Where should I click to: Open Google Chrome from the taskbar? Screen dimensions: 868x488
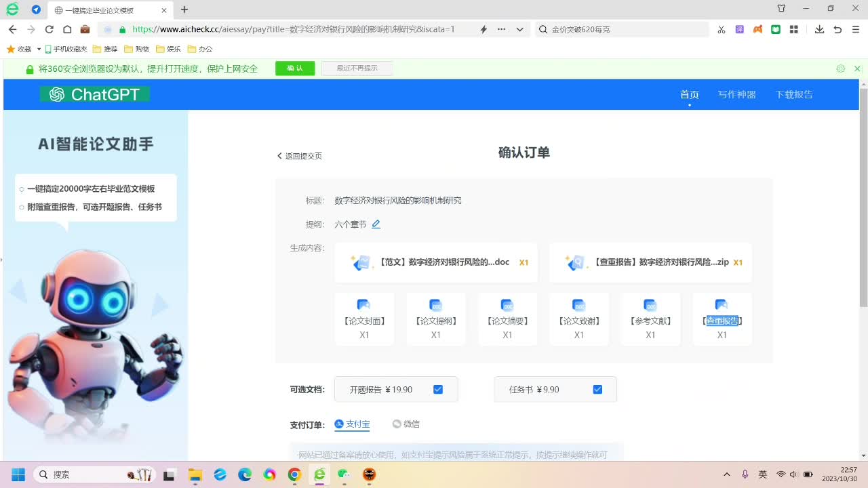pyautogui.click(x=294, y=474)
